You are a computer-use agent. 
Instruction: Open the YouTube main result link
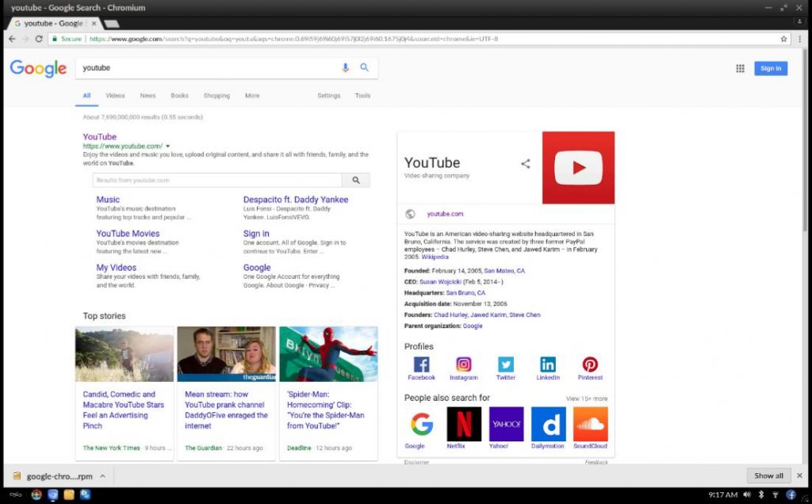coord(99,136)
